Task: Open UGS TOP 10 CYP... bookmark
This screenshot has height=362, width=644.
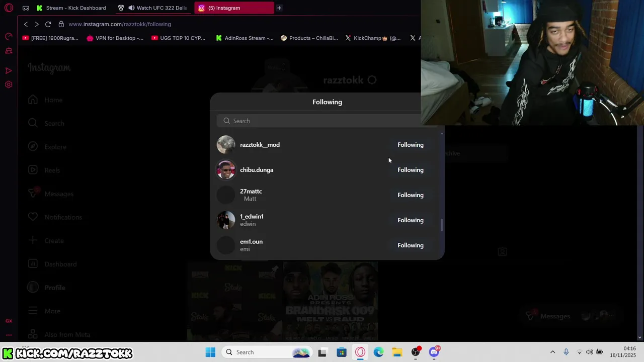Action: 178,38
